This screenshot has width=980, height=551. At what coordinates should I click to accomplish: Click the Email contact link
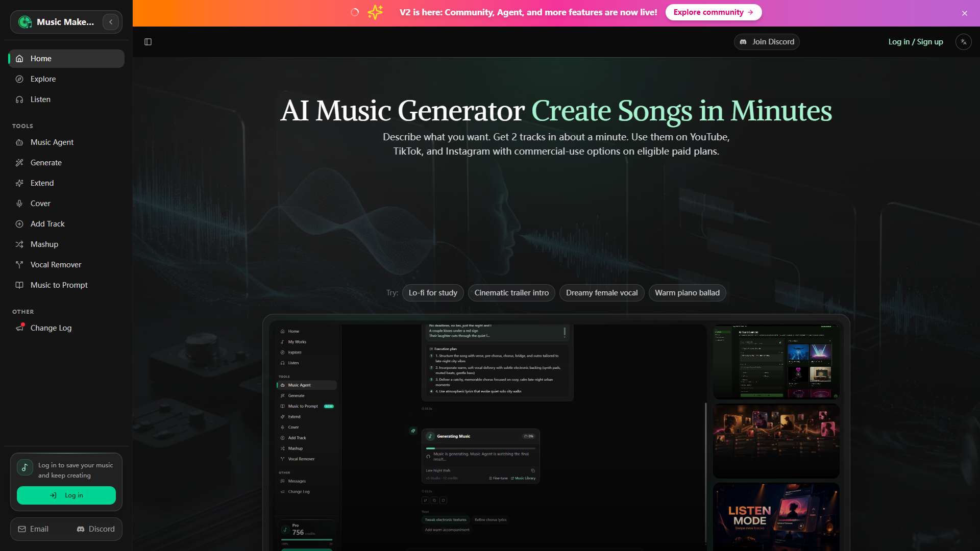[33, 529]
